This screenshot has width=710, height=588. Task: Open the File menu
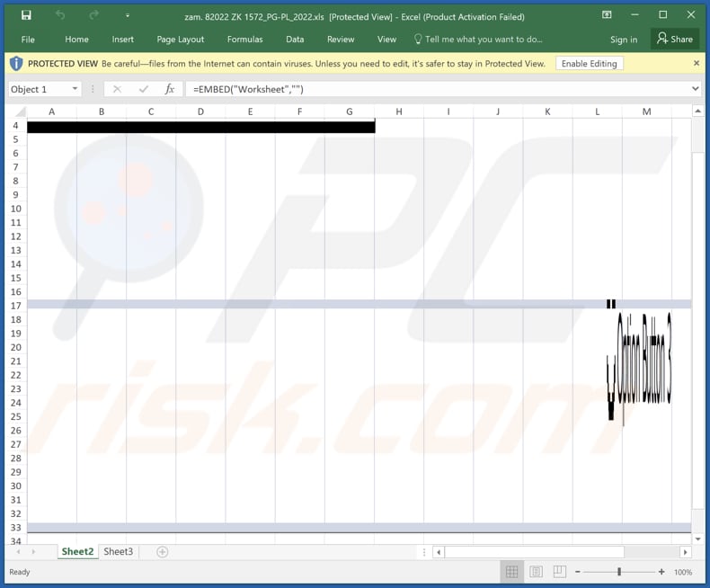point(28,40)
